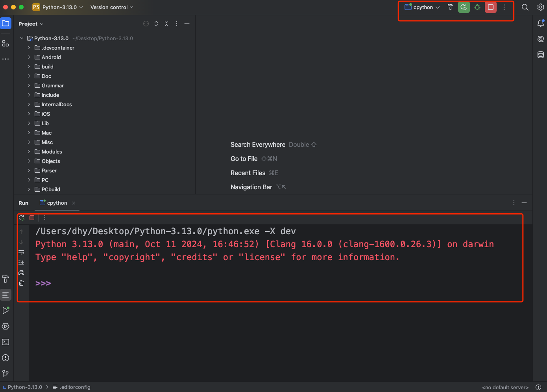Toggle scroll to end in console
The image size is (547, 392).
21,263
